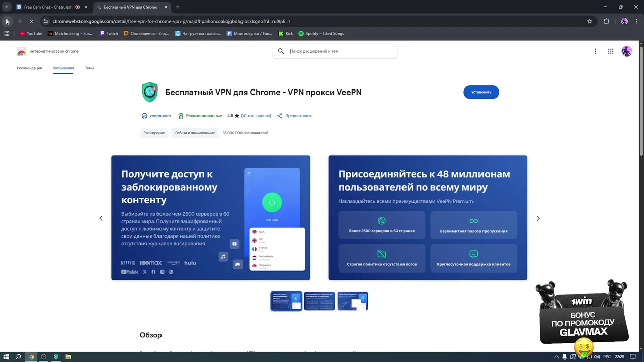644x362 pixels.
Task: Switch the РУС input language
Action: pos(607,357)
